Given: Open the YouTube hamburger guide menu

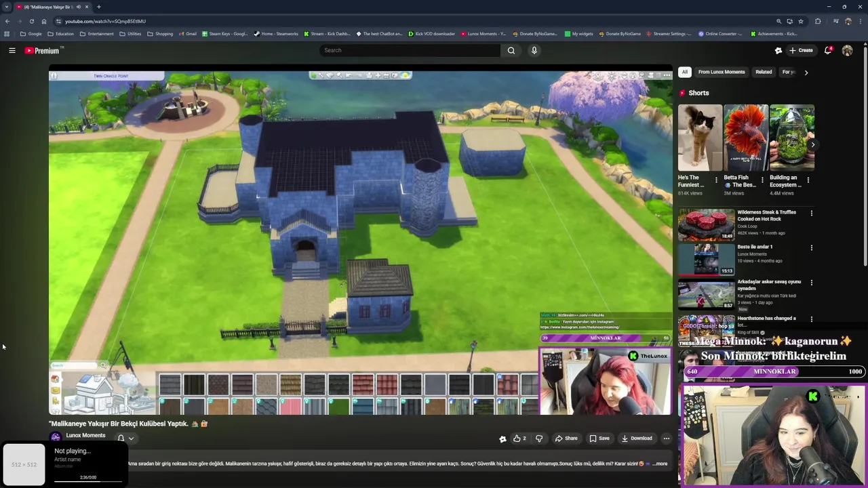Looking at the screenshot, I should [x=12, y=50].
